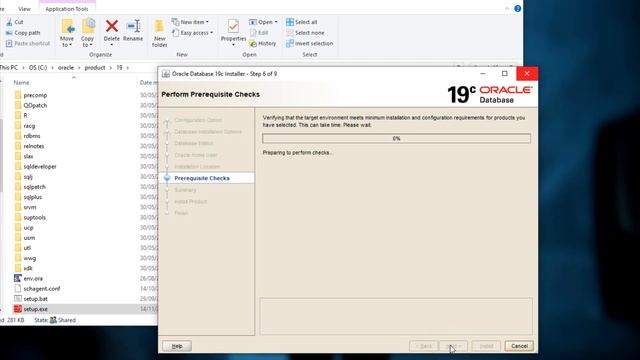
Task: Click the red Delete icon
Action: (x=111, y=27)
